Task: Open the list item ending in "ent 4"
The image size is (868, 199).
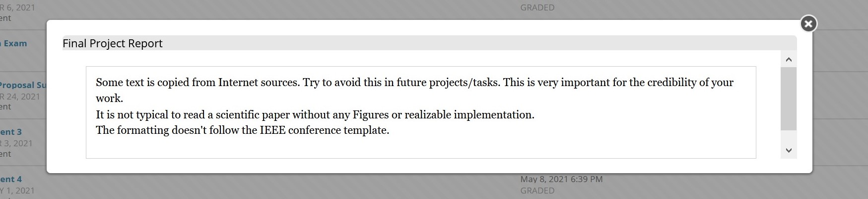Action: coord(11,179)
